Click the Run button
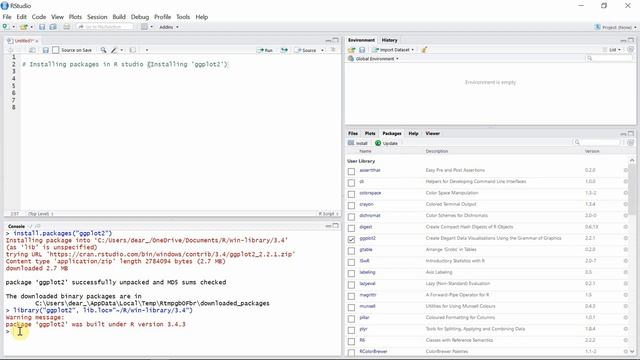Screen dimensions: 640x360 tap(265, 50)
